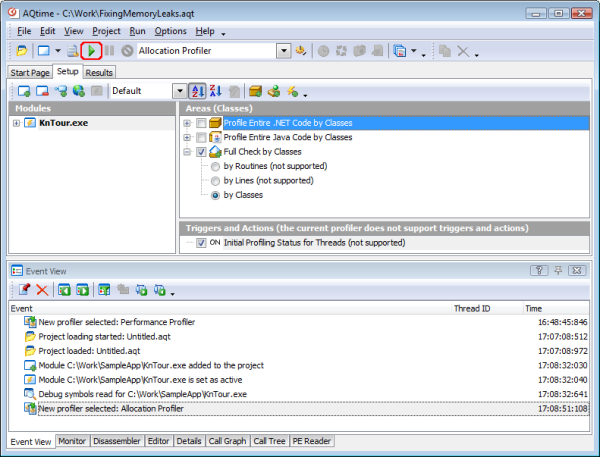Click the Event View help question button
Screen dimensions: 600x457
[539, 271]
